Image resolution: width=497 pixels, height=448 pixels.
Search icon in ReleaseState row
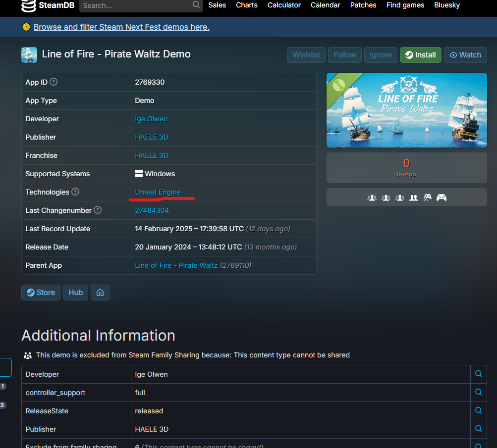click(479, 411)
